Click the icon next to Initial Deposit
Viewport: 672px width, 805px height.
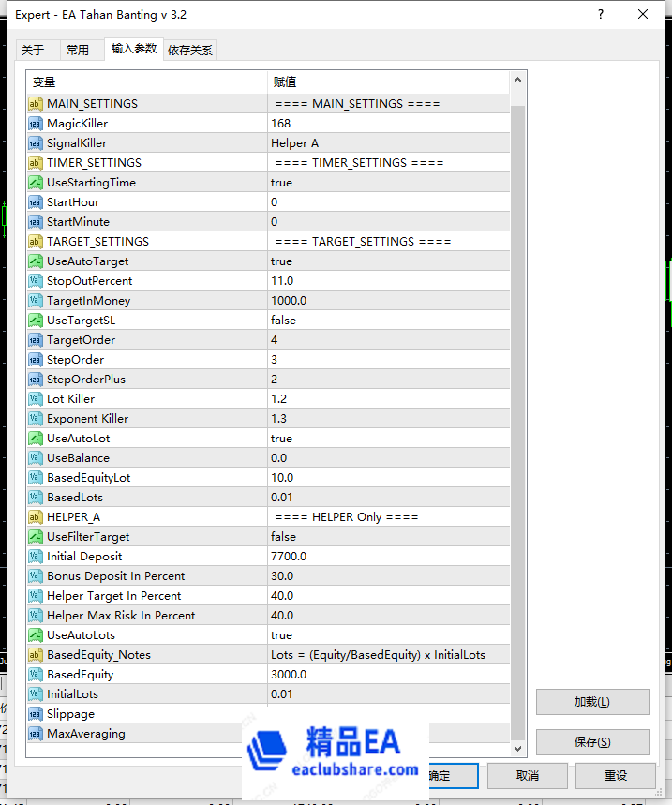[x=35, y=557]
